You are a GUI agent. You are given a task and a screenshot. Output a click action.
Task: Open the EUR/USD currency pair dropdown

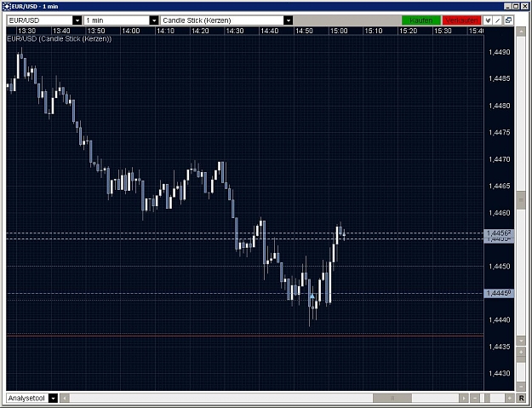(x=44, y=20)
